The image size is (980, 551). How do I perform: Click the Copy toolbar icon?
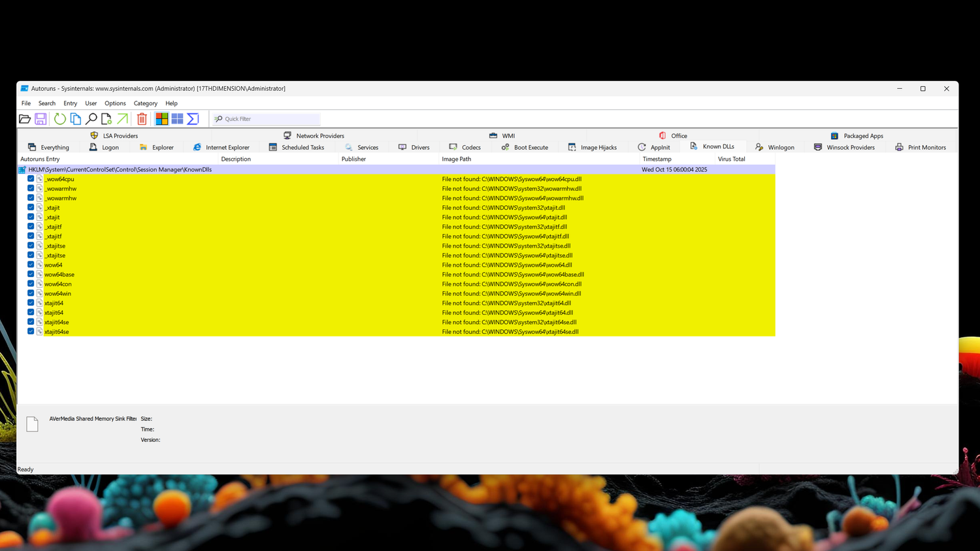point(76,119)
